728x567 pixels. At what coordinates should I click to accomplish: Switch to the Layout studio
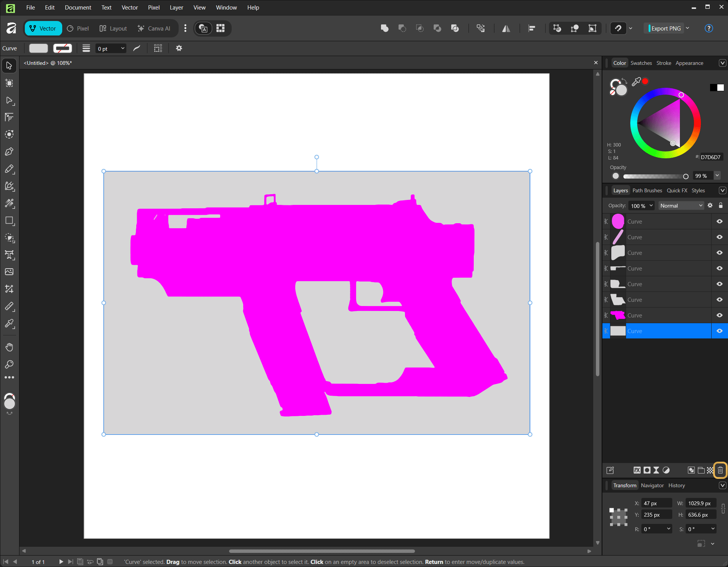pyautogui.click(x=113, y=28)
